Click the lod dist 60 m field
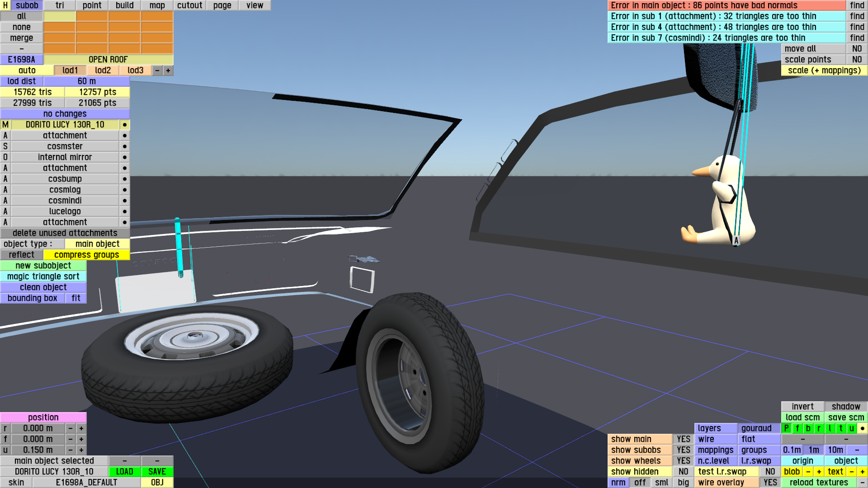 (86, 81)
